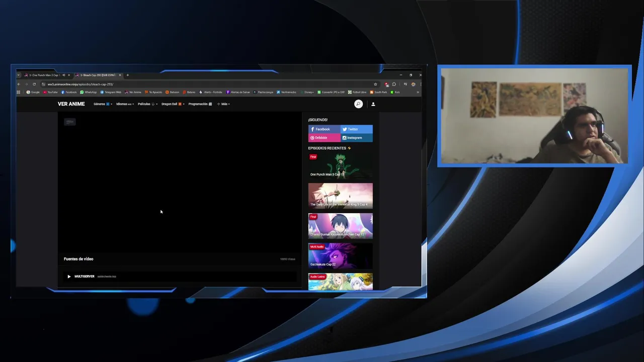Open the Chrome profile avatar
This screenshot has width=644, height=362.
413,84
